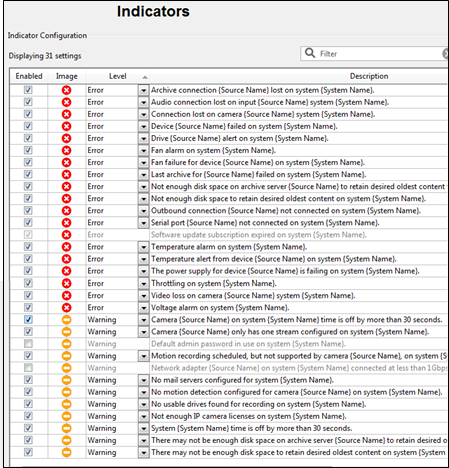Click 'No usable drives found for recording' description text
Viewport: 449px width, 468px height.
[259, 404]
